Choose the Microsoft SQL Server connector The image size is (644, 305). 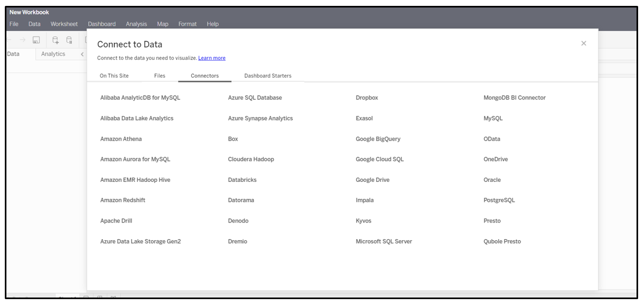tap(384, 241)
